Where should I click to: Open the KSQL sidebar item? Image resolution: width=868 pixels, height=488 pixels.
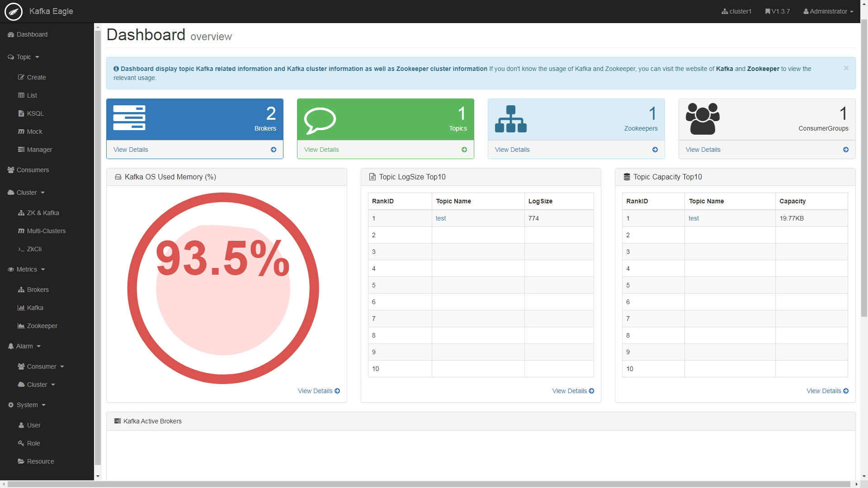point(35,113)
